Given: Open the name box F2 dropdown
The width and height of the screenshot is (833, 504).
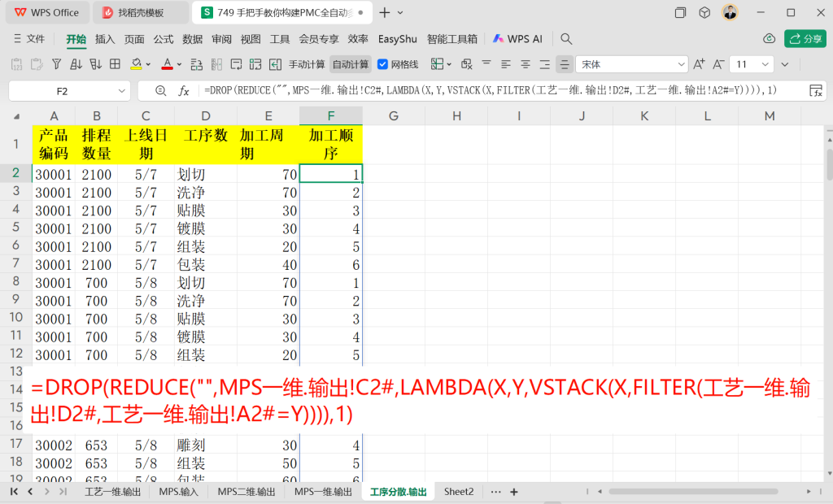Looking at the screenshot, I should click(122, 91).
